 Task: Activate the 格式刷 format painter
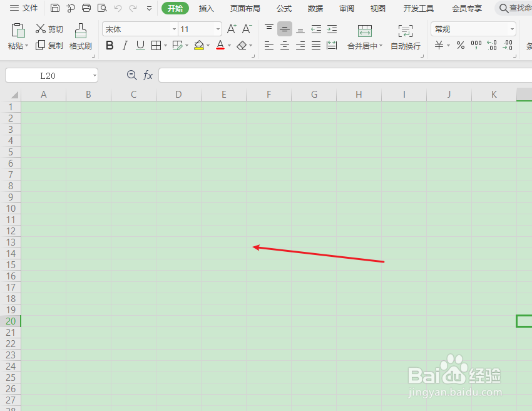[x=80, y=37]
